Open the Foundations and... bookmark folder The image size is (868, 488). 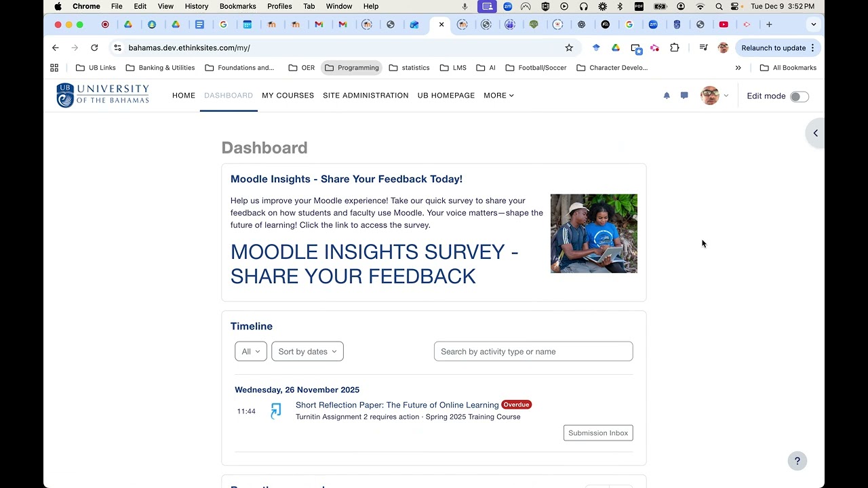tap(239, 68)
